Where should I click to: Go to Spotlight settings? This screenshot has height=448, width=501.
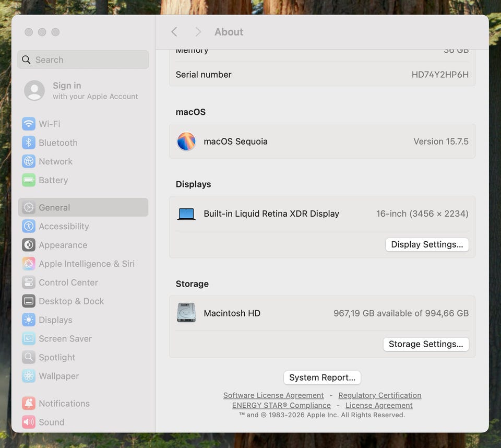(x=57, y=358)
